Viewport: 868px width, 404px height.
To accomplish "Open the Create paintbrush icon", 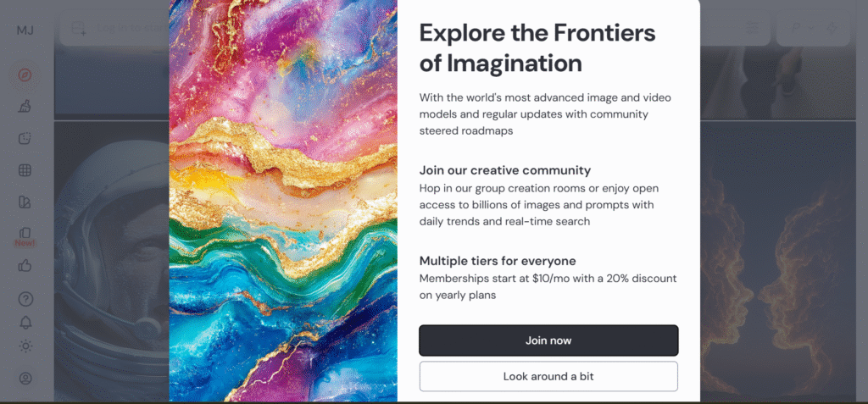I will click(x=25, y=107).
